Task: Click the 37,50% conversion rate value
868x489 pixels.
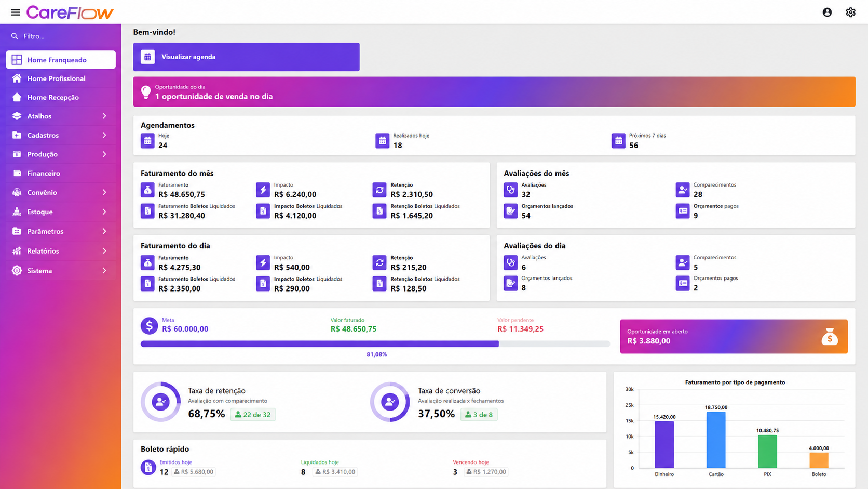Action: pyautogui.click(x=437, y=414)
